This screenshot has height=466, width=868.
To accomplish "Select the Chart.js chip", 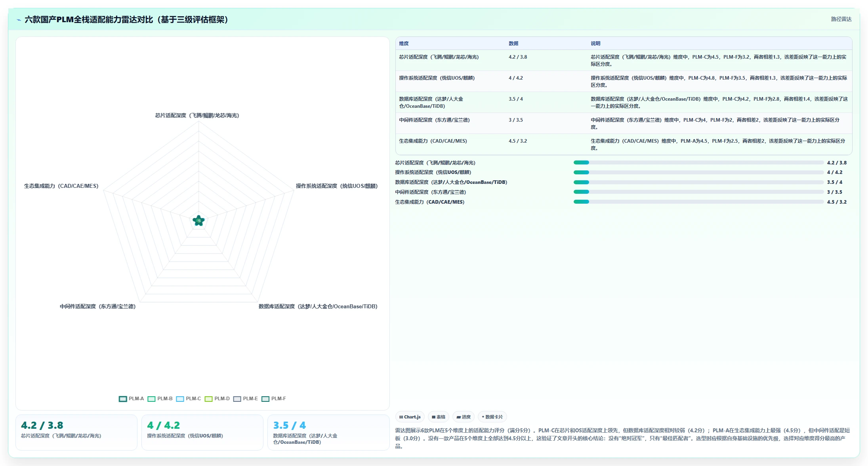I will 410,417.
